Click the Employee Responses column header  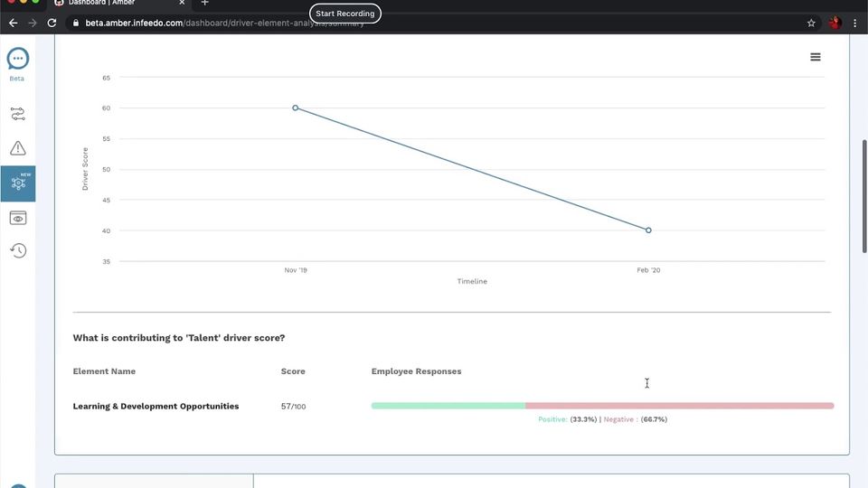(x=416, y=371)
